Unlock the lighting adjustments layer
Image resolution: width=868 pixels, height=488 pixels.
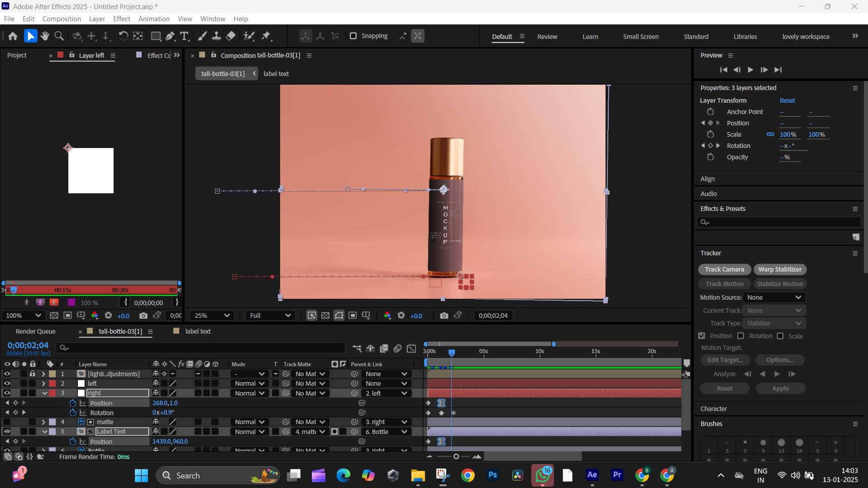tap(32, 374)
